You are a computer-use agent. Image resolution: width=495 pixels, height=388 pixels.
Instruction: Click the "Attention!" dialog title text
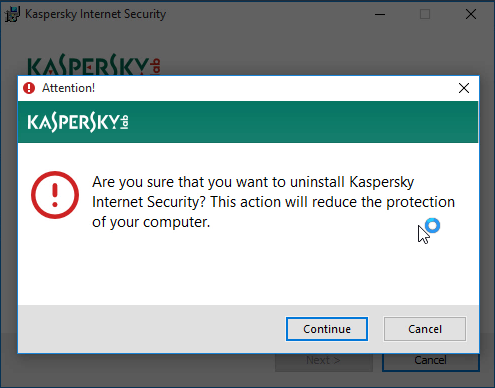pyautogui.click(x=68, y=88)
